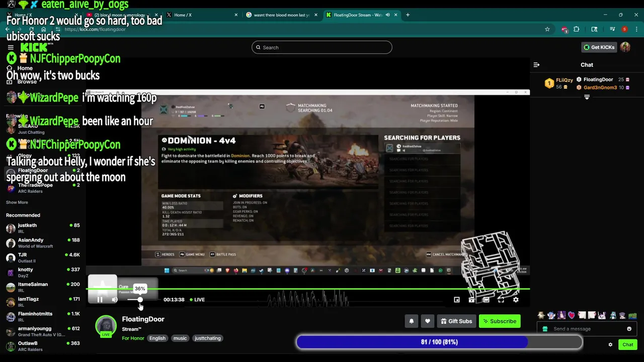Open chat settings gear icon

point(610,345)
